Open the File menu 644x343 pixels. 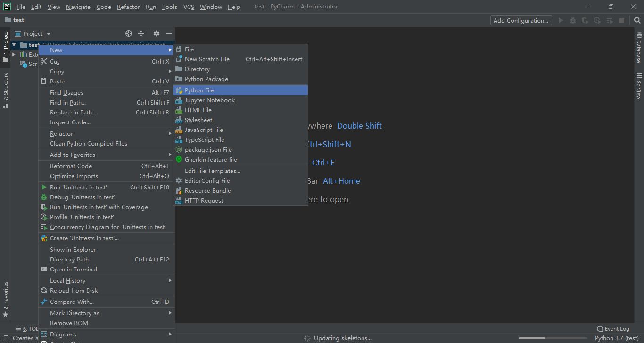pyautogui.click(x=21, y=7)
